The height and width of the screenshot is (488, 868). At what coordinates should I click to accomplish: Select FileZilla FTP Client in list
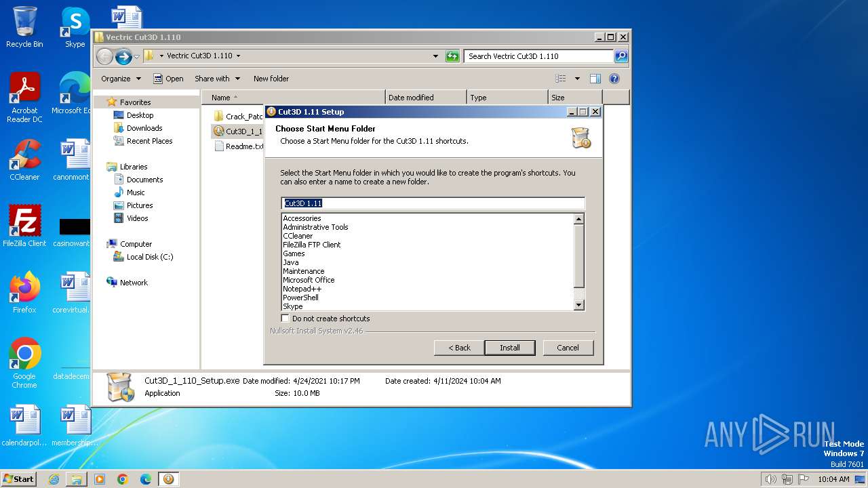[311, 245]
